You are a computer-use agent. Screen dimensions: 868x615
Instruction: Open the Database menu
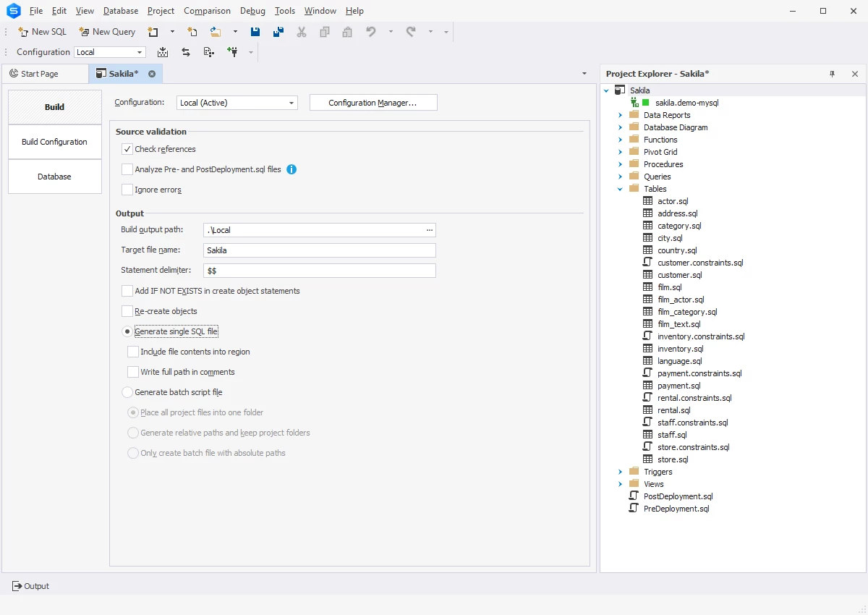[x=121, y=11]
